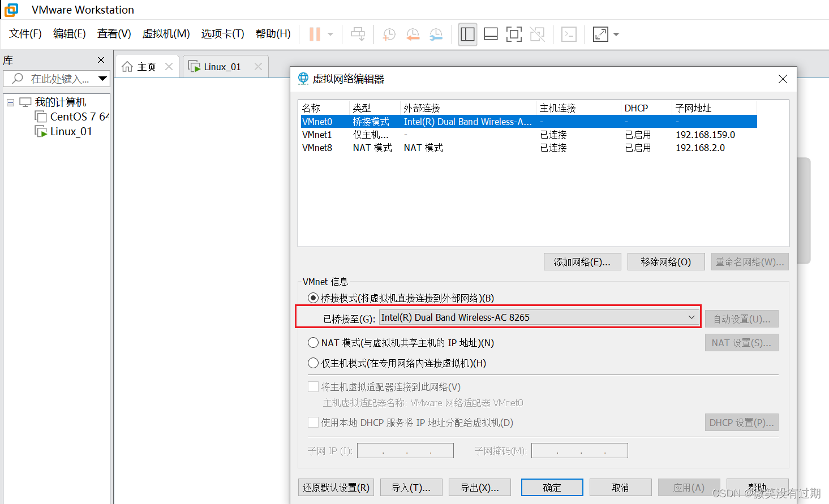829x504 pixels.
Task: Select the 仅主机模式 radio button
Action: pyautogui.click(x=313, y=363)
